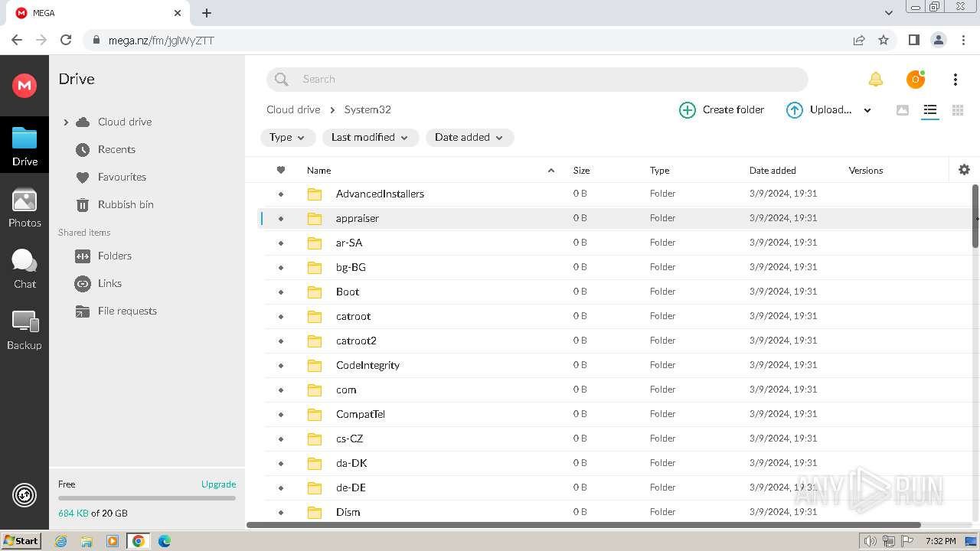
Task: Toggle favourite dot for CompatTel row
Action: pos(281,414)
